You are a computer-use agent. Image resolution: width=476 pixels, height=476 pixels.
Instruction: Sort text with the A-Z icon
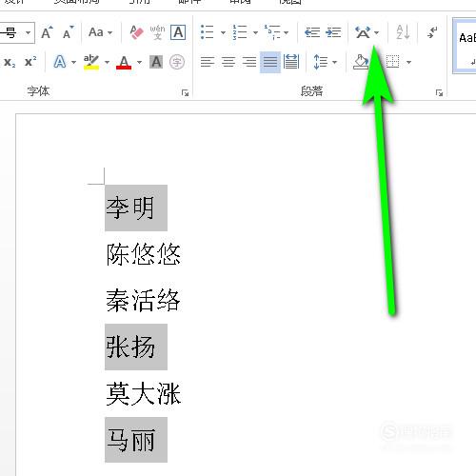[403, 32]
